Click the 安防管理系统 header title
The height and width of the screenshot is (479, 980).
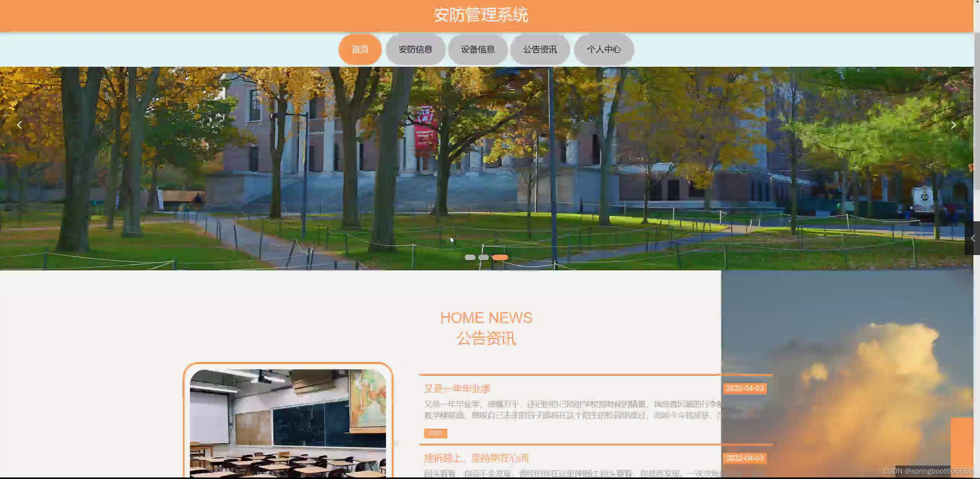point(481,15)
